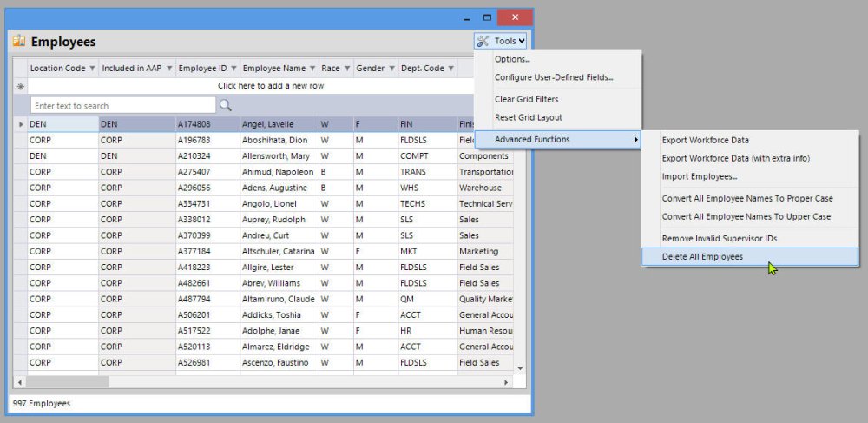
Task: Expand the Advanced Functions submenu
Action: pyautogui.click(x=558, y=140)
